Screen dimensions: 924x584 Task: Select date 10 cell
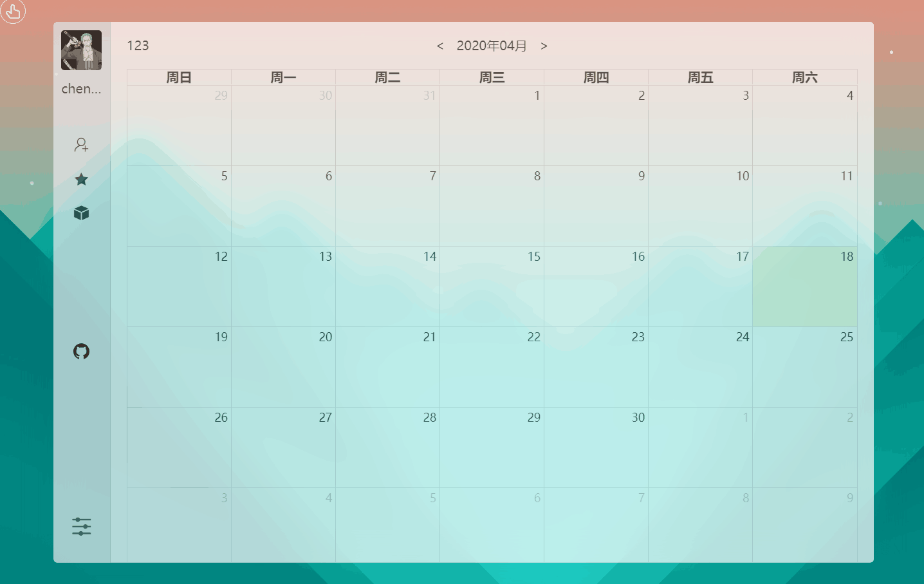click(700, 206)
